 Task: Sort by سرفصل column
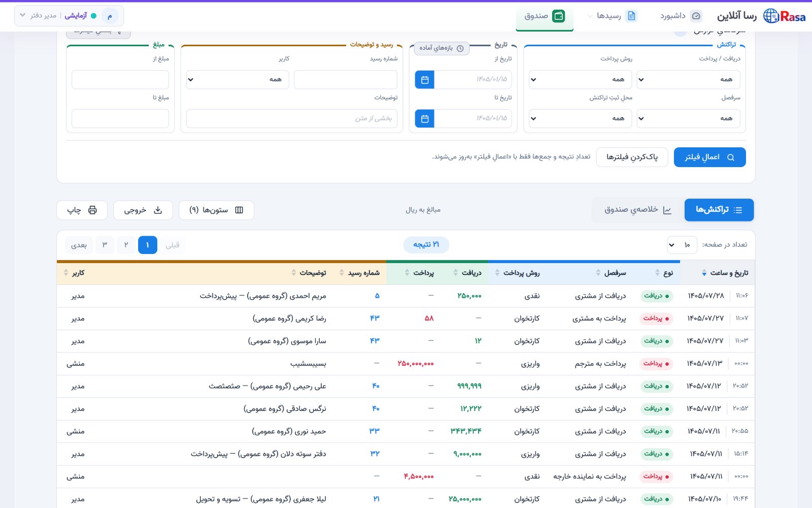point(611,273)
